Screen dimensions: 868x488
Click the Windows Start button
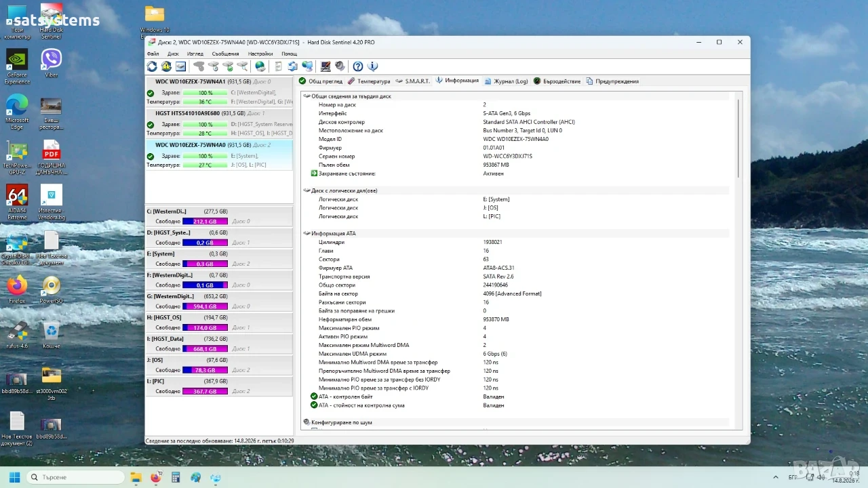point(14,477)
